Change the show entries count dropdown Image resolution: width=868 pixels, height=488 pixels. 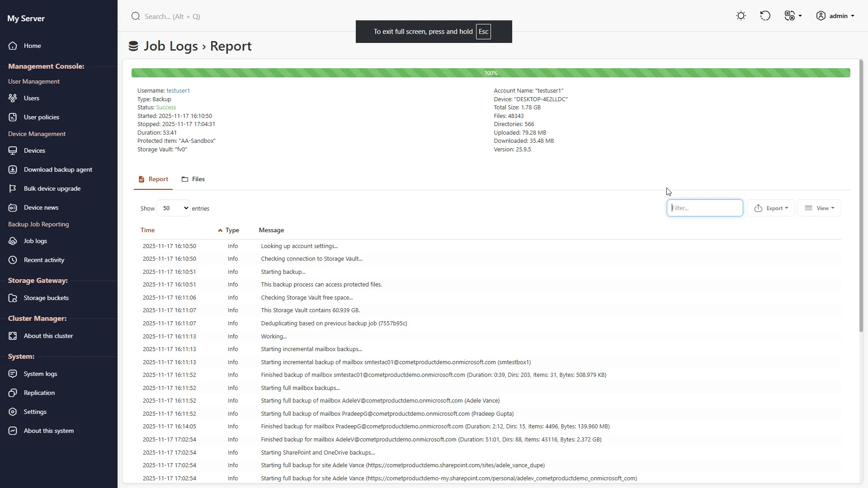[173, 208]
